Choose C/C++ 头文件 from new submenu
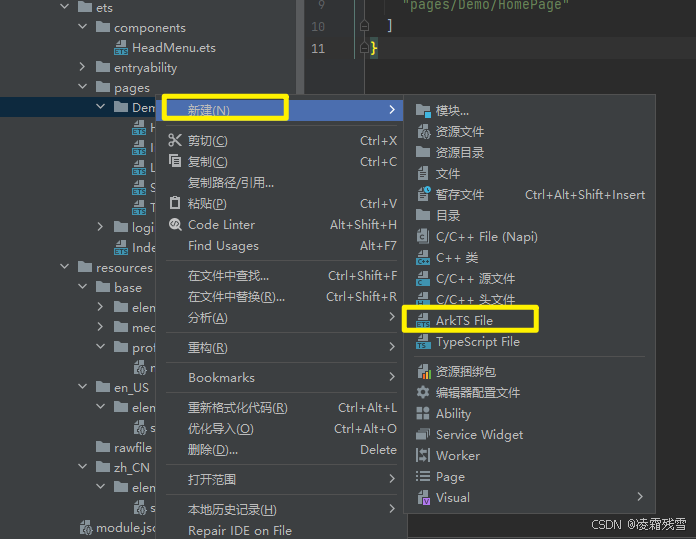Viewport: 696px width, 539px height. click(530, 300)
